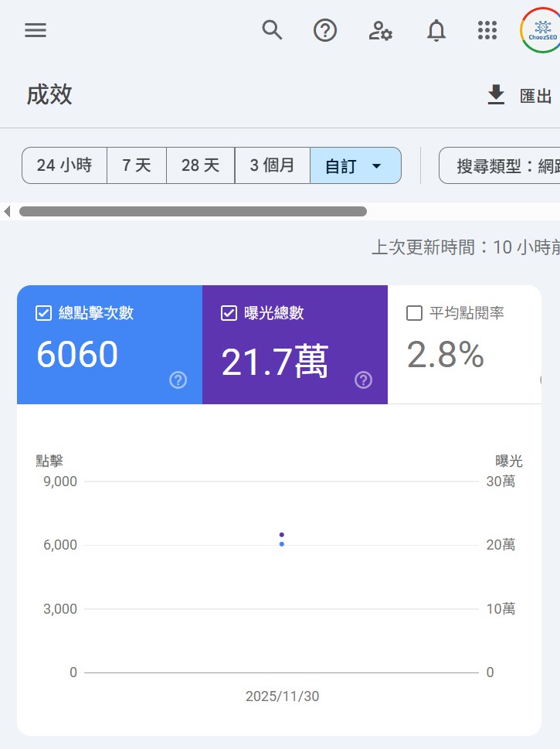This screenshot has width=560, height=749.
Task: Select the 24 小時 range tab
Action: [x=64, y=165]
